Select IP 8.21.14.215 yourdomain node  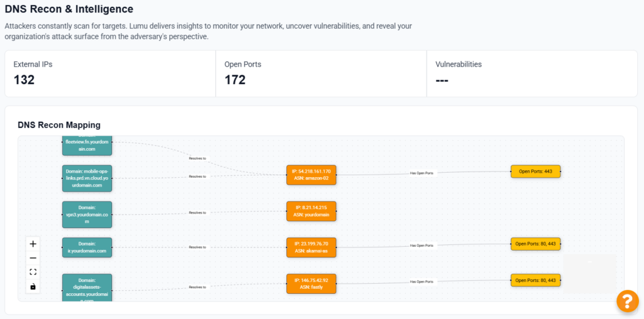[x=311, y=211]
